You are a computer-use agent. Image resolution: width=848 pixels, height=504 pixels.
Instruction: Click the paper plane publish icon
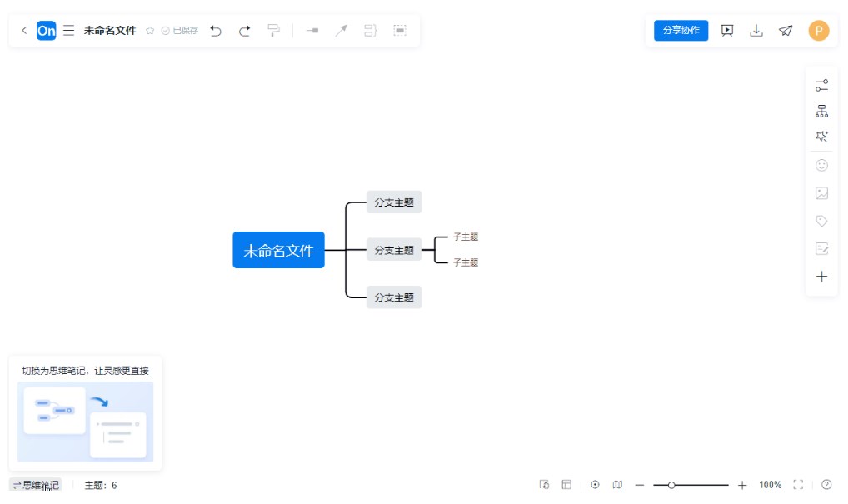coord(786,31)
